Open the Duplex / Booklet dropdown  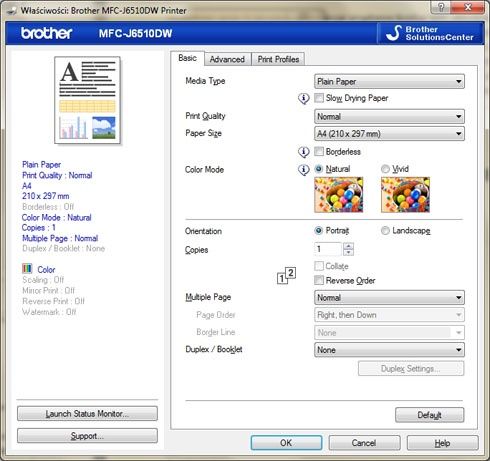[x=389, y=350]
